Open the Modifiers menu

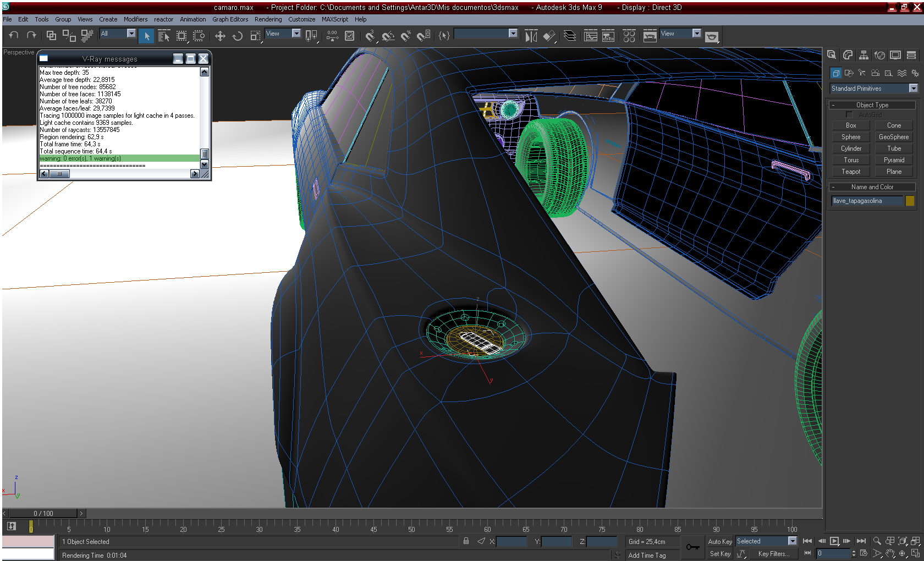[x=135, y=19]
